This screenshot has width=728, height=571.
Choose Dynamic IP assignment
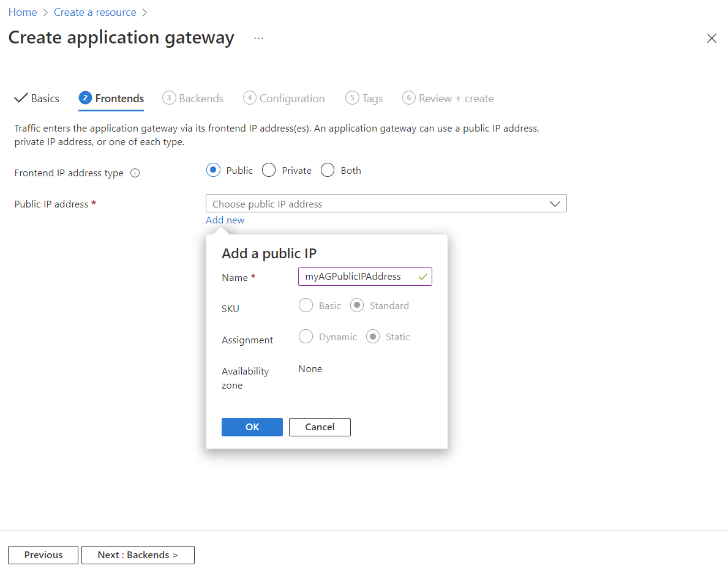[306, 336]
